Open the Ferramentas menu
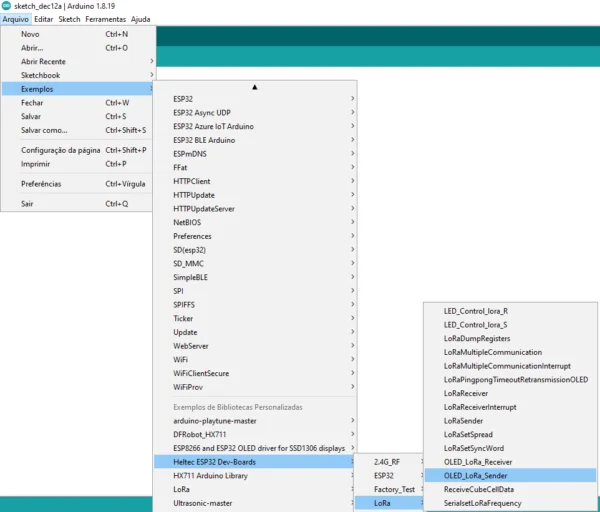600x512 pixels. [x=105, y=19]
